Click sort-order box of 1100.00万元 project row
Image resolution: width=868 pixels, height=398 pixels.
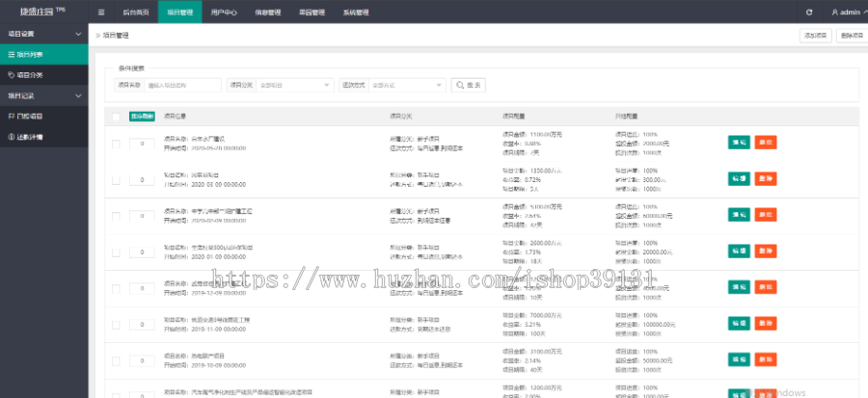click(x=143, y=144)
